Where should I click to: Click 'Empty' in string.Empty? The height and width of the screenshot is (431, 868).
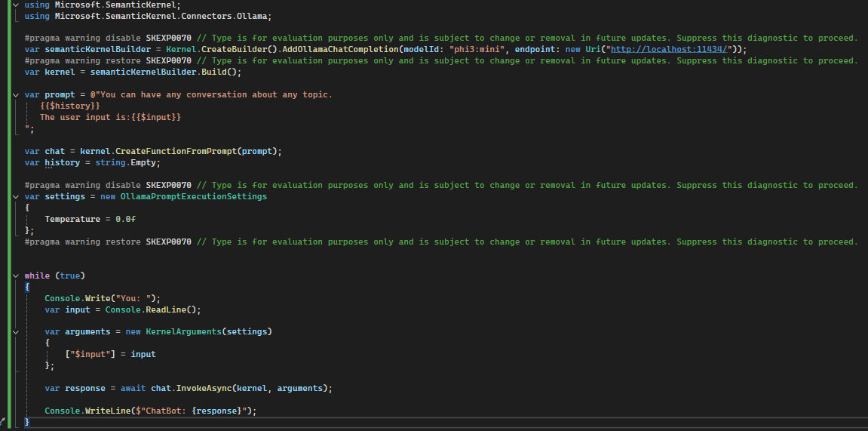143,163
